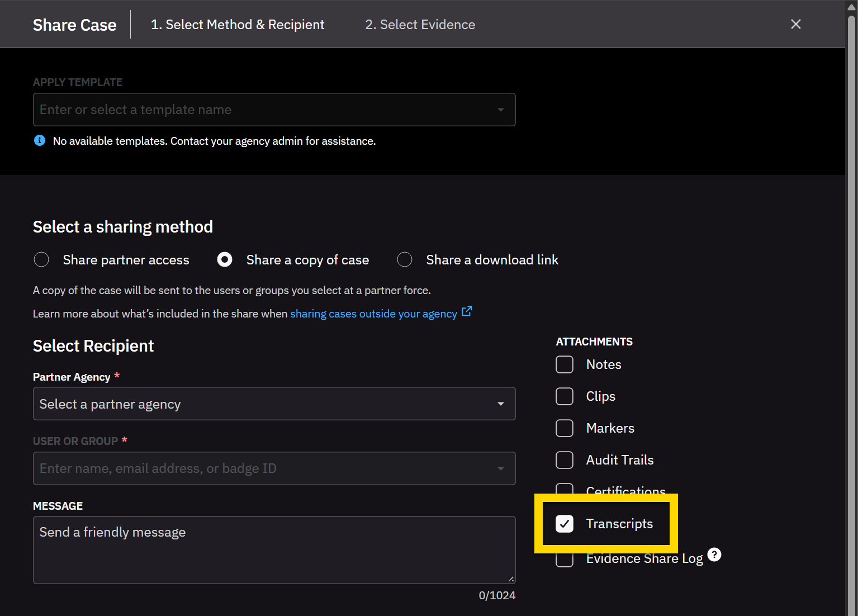Close the Share Case dialog
The height and width of the screenshot is (616, 858).
pyautogui.click(x=795, y=24)
